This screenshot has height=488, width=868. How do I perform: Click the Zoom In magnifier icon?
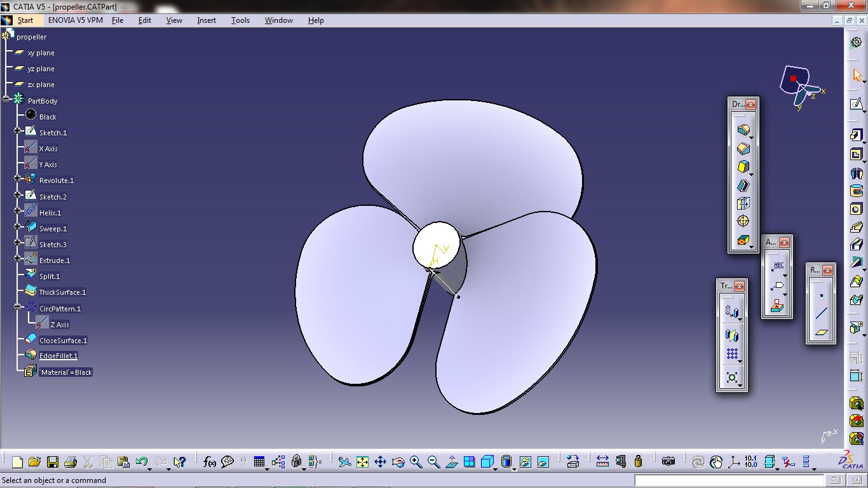point(416,462)
